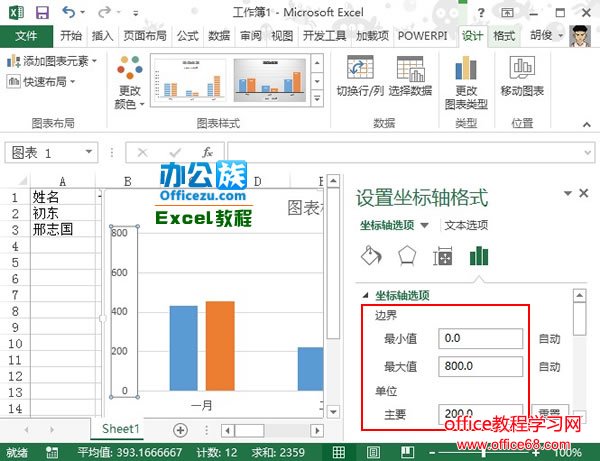Switch to the 公式 (Formulas) tab
This screenshot has height=461, width=600.
(x=188, y=36)
